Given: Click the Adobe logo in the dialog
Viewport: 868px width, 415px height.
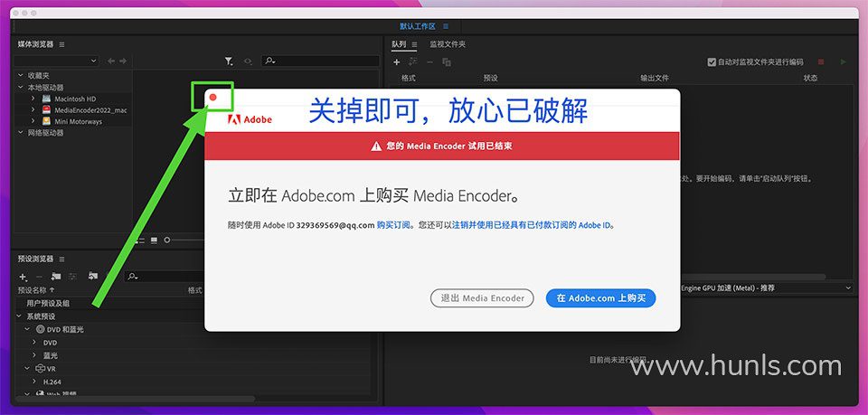Looking at the screenshot, I should pos(250,119).
